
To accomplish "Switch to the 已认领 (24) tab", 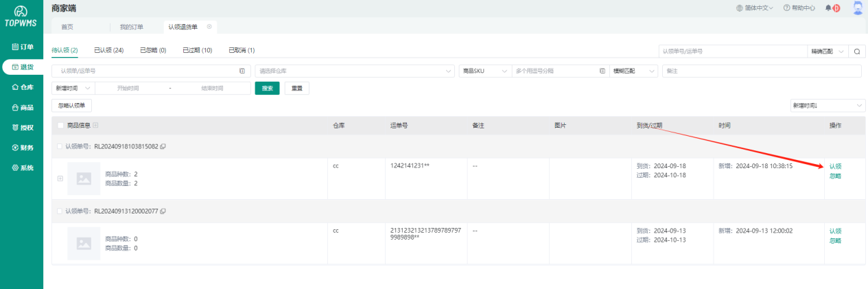I will (108, 50).
